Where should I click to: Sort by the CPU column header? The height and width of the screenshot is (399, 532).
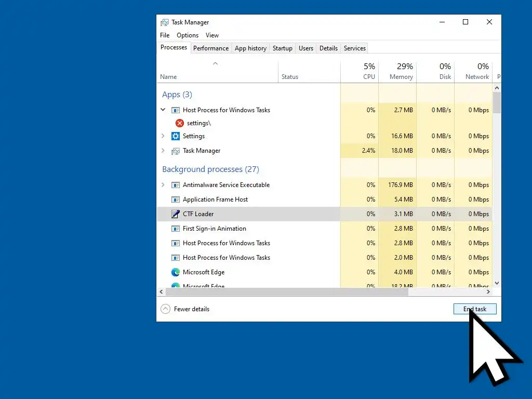coord(360,72)
